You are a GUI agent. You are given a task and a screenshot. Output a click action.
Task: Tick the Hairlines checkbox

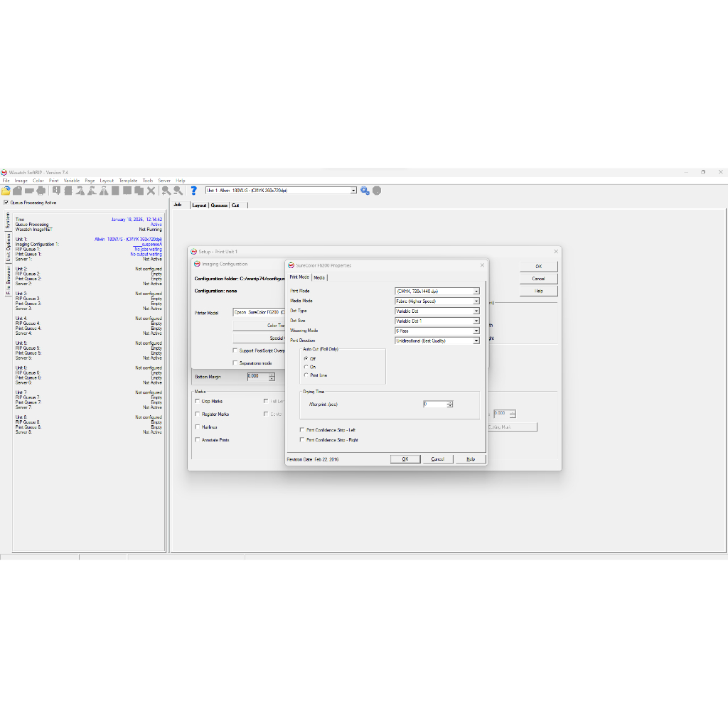198,427
